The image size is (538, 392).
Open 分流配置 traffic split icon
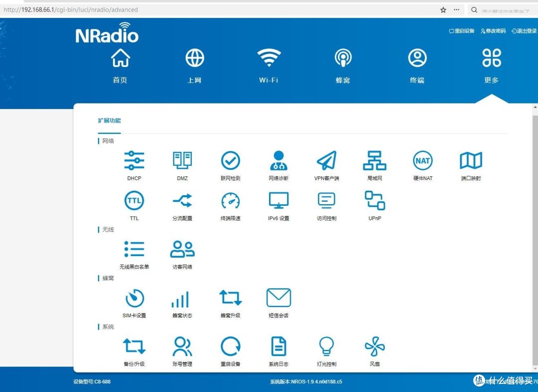182,201
